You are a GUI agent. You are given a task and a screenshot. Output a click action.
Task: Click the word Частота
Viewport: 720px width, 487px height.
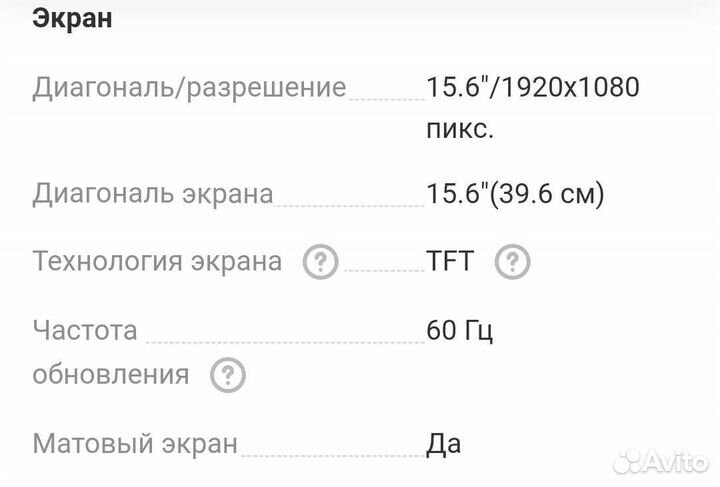coord(85,329)
